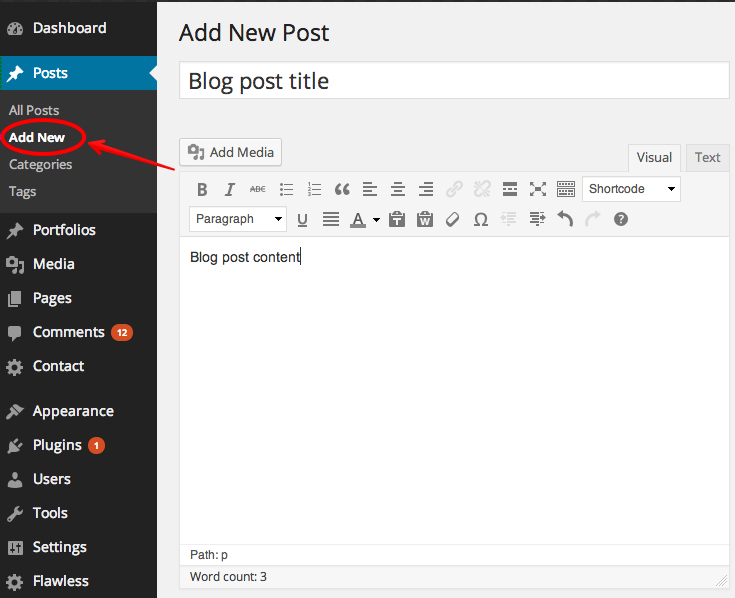Click the Add Media button
Viewport: 735px width, 598px height.
pyautogui.click(x=231, y=152)
